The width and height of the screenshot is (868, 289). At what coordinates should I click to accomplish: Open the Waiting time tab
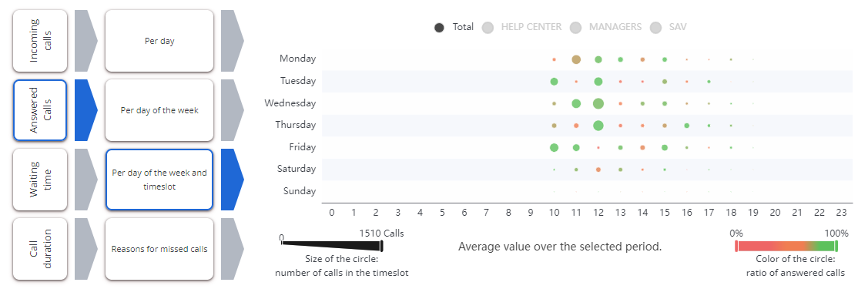pyautogui.click(x=40, y=180)
